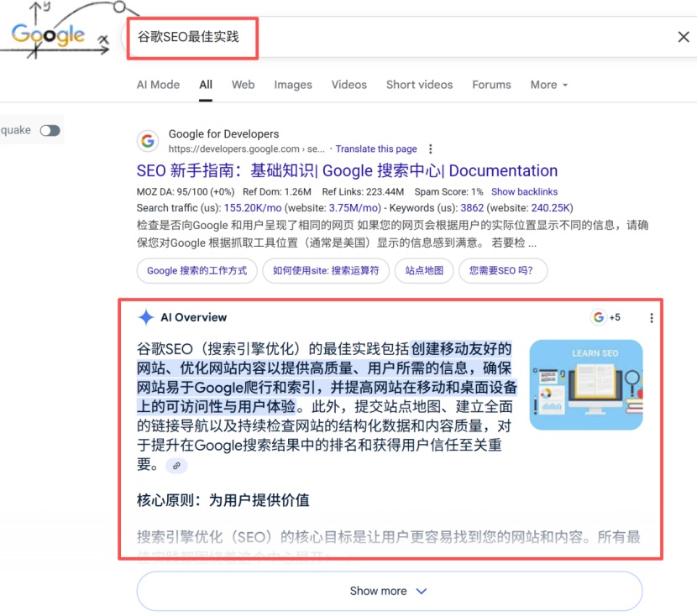Toggle the quake switch on the left
Image resolution: width=697 pixels, height=616 pixels.
pos(50,130)
